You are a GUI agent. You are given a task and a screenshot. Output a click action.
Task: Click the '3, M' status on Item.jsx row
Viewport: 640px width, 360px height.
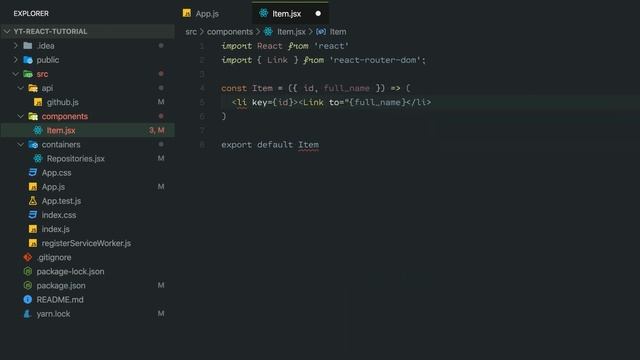pyautogui.click(x=157, y=130)
